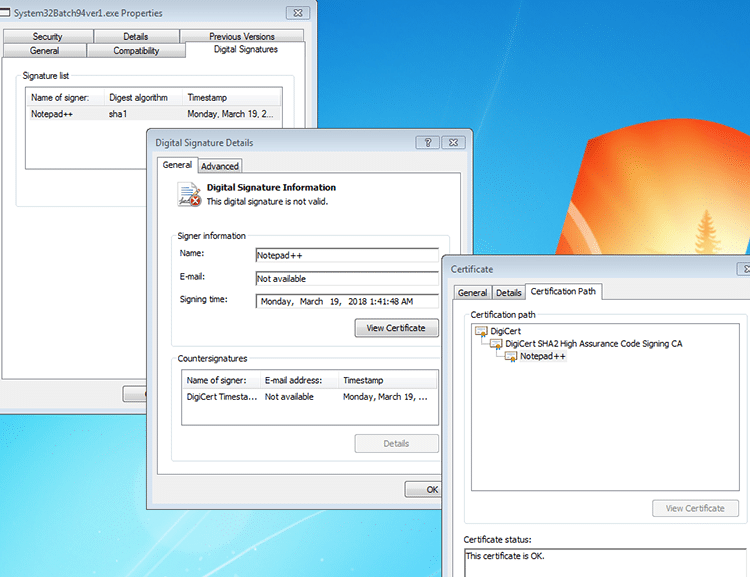This screenshot has height=577, width=750.
Task: Select DigiCert in certification path tree
Action: [x=506, y=331]
